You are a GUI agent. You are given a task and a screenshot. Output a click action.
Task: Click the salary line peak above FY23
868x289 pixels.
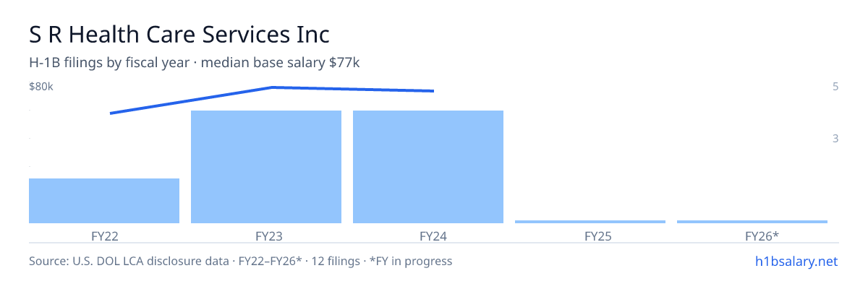272,87
